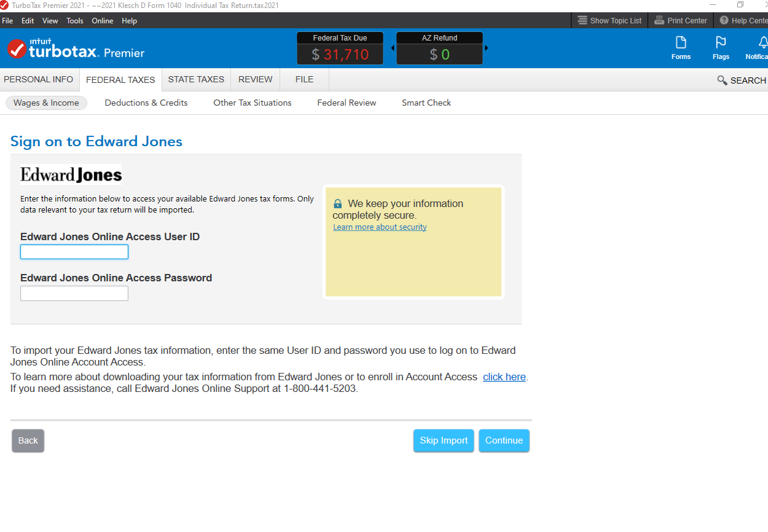Click left arrow beside AZ Refund
The image size is (768, 532).
click(x=393, y=48)
